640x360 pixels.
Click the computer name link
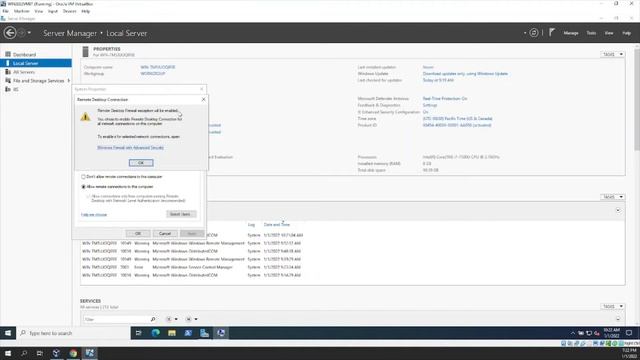(158, 67)
